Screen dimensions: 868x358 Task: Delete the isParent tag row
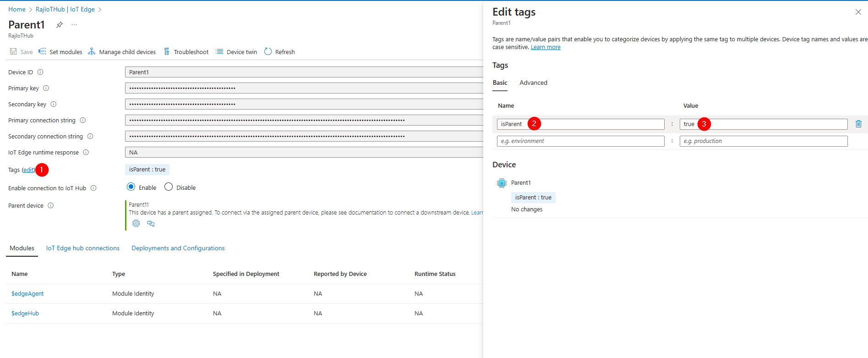coord(858,124)
